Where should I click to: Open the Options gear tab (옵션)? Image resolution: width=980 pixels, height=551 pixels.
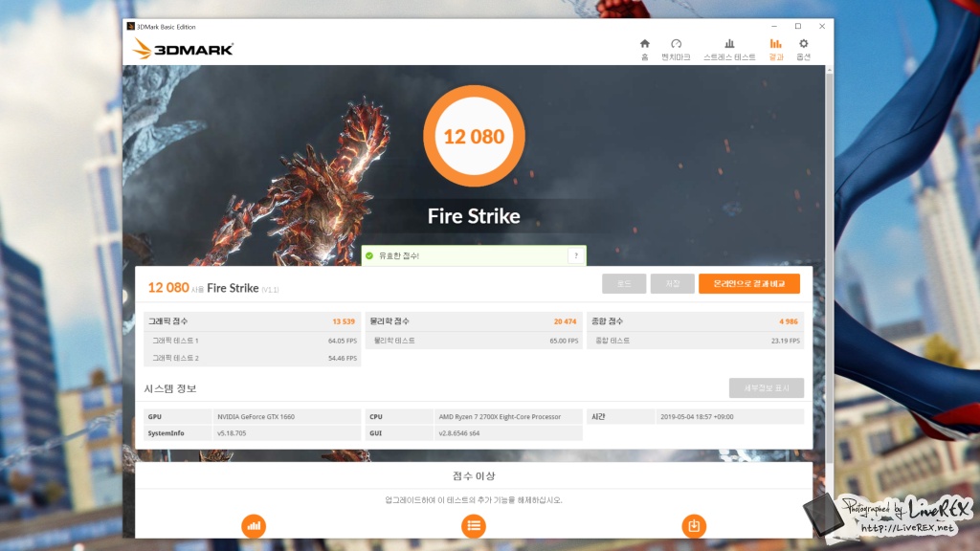[803, 50]
